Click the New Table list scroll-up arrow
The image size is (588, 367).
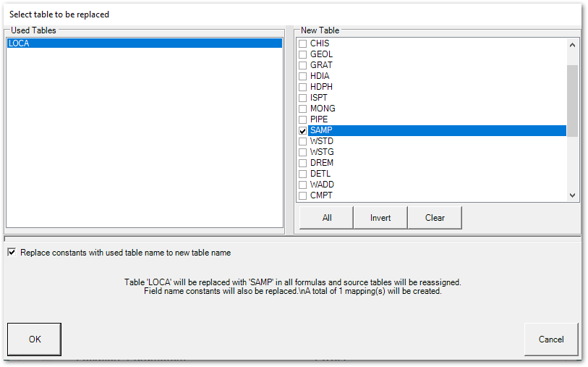point(572,45)
